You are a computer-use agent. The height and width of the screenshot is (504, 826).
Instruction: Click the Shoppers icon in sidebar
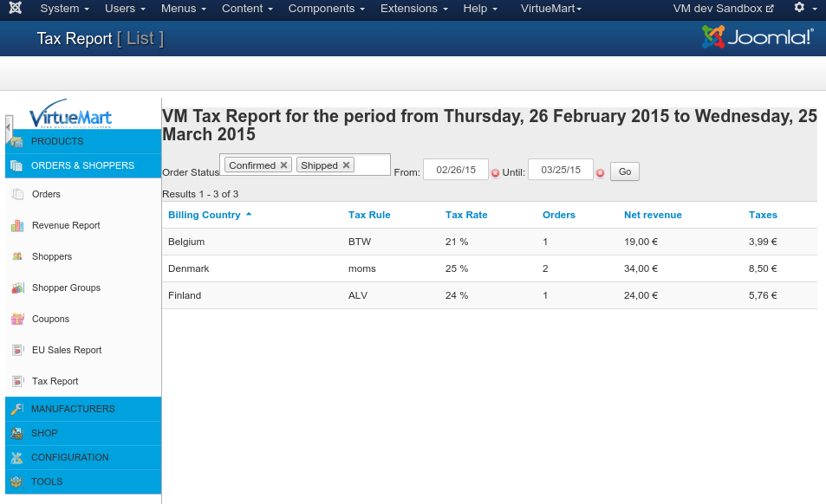coord(17,256)
